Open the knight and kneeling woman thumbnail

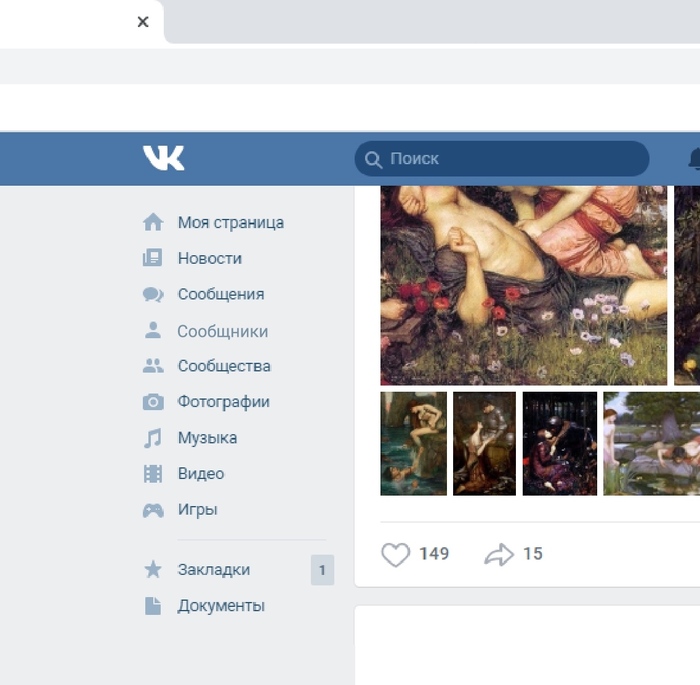484,444
